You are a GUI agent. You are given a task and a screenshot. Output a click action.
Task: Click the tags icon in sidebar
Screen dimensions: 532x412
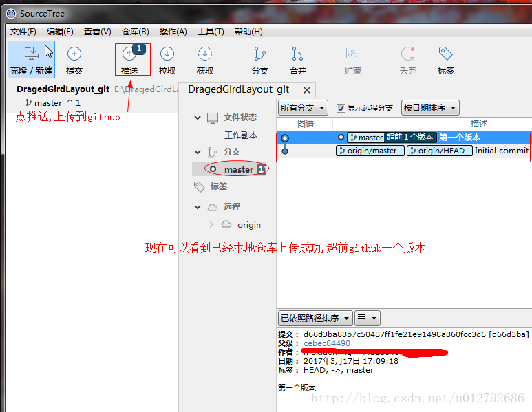tap(199, 186)
